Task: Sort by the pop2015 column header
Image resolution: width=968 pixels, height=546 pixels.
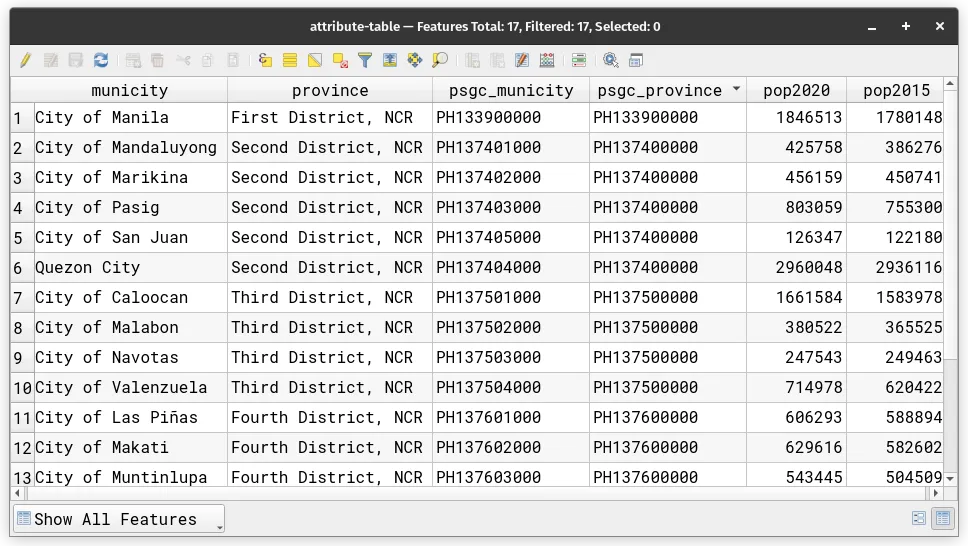Action: pyautogui.click(x=896, y=90)
